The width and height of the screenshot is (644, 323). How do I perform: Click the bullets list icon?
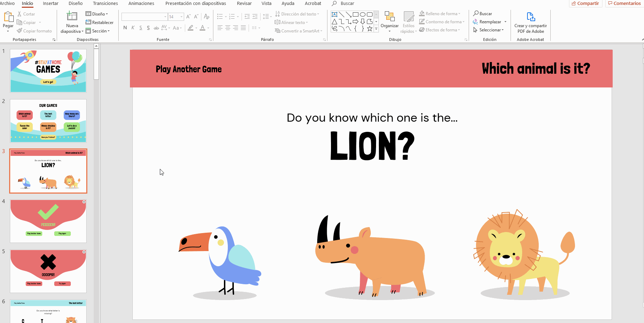(220, 17)
